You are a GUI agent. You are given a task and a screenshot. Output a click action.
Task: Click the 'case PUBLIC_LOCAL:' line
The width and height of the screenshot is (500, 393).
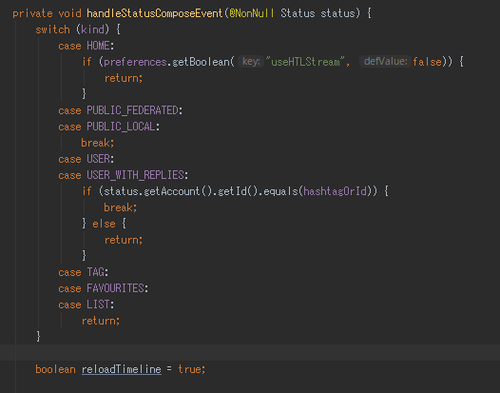click(x=109, y=127)
